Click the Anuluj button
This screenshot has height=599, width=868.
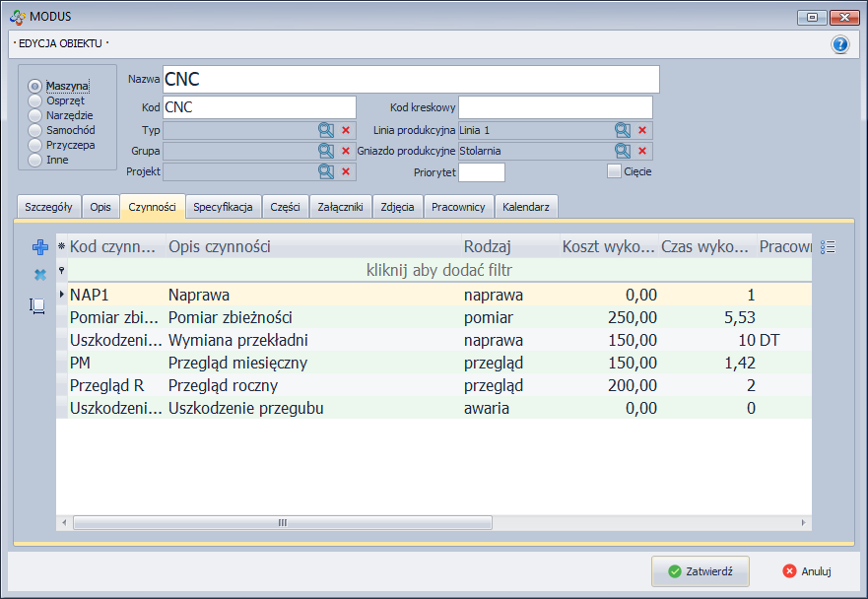click(x=807, y=571)
